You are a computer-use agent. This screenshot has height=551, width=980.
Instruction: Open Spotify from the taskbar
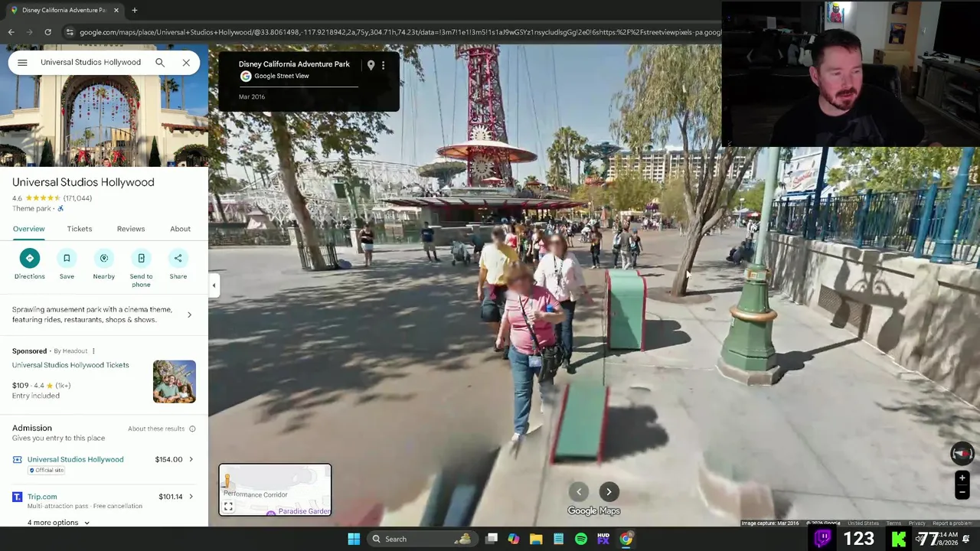(581, 539)
